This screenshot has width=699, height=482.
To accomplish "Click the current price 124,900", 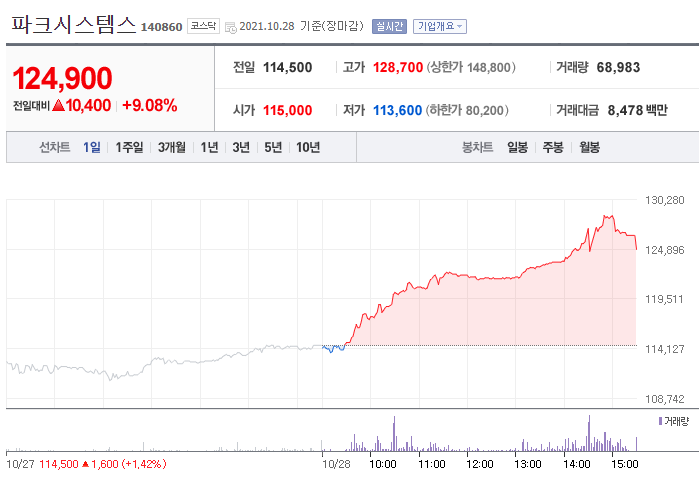I will [x=62, y=78].
